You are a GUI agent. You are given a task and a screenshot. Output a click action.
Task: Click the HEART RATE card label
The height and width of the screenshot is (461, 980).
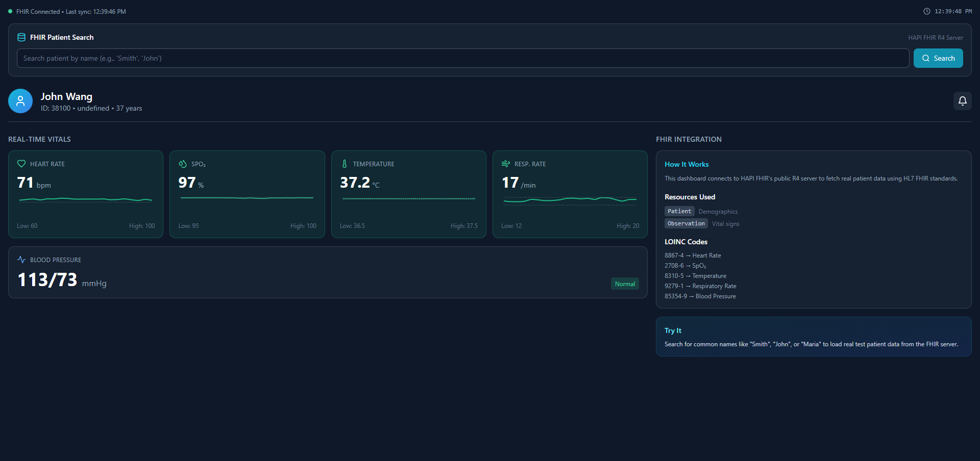pos(47,164)
